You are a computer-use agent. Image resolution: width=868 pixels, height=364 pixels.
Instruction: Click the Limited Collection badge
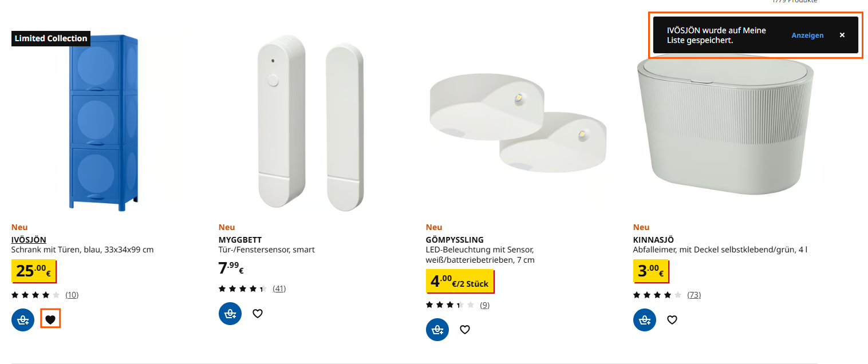tap(50, 38)
